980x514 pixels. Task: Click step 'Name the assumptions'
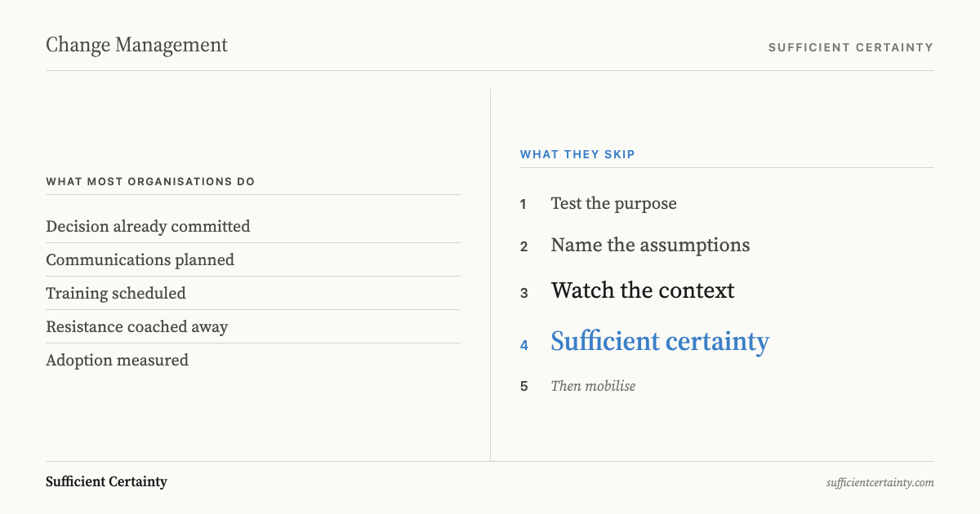pos(650,245)
